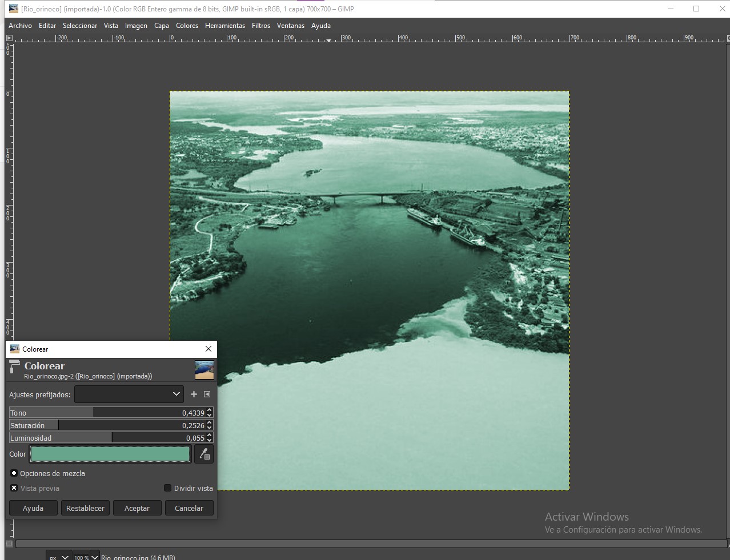730x560 pixels.
Task: Click the green Color swatch
Action: coord(110,454)
